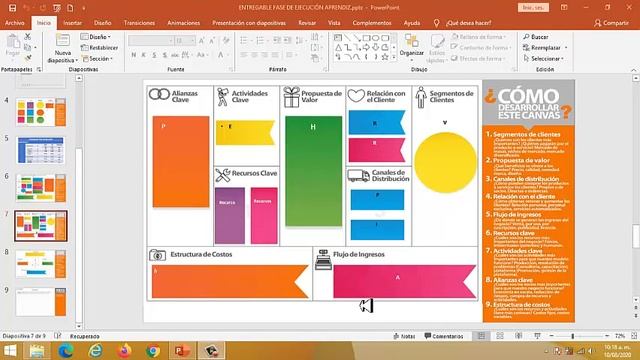Open the font name combo box
This screenshot has width=640, height=360.
[151, 40]
